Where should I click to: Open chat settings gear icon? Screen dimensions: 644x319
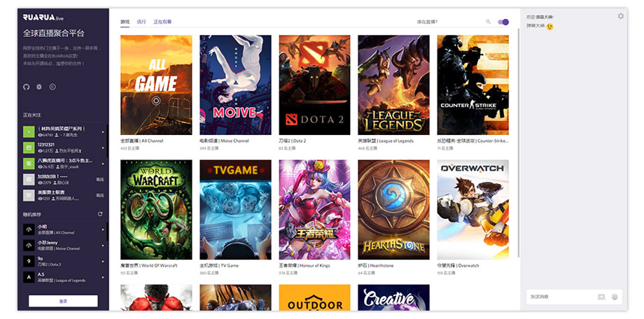[620, 16]
